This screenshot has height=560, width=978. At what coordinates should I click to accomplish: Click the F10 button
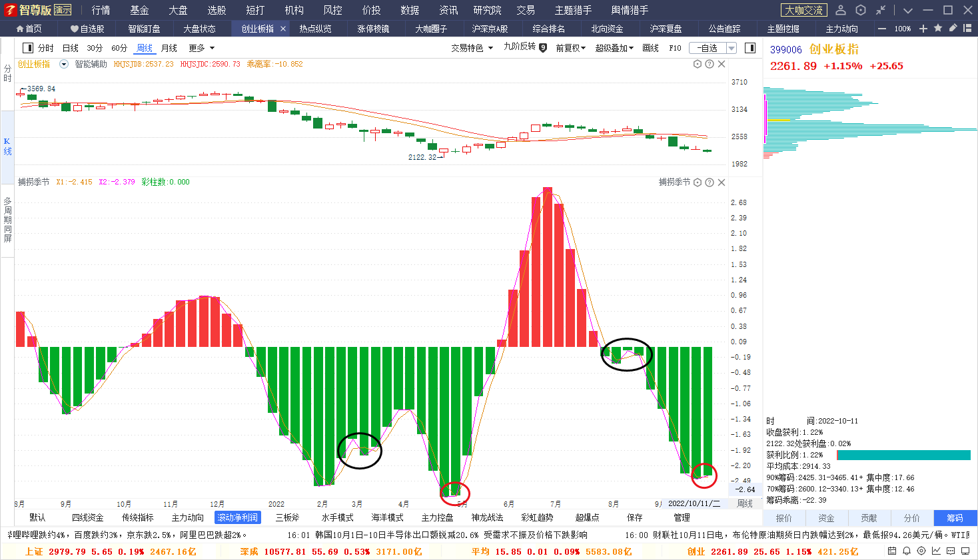[676, 48]
